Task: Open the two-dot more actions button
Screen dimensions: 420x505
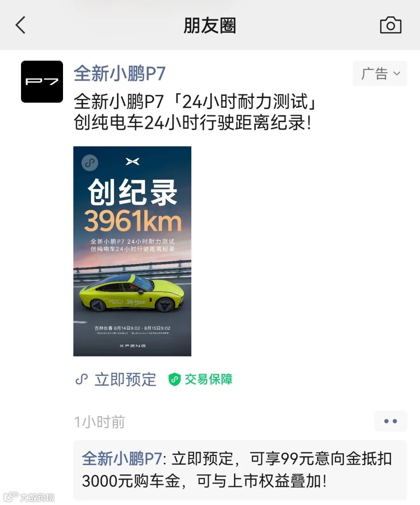Action: tap(390, 421)
